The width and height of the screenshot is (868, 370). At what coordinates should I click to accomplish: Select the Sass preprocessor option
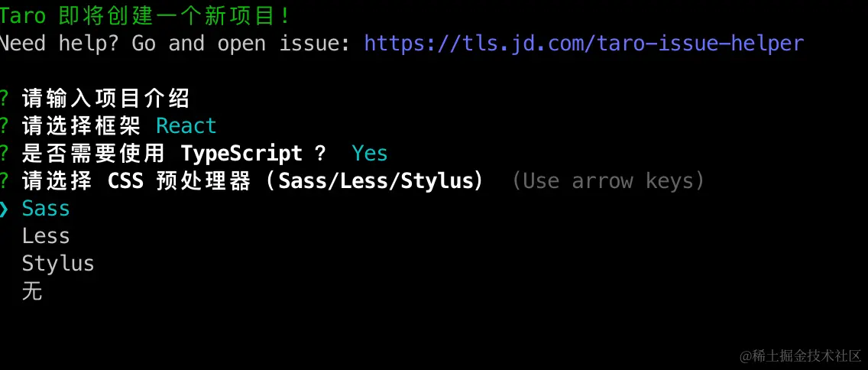coord(46,209)
